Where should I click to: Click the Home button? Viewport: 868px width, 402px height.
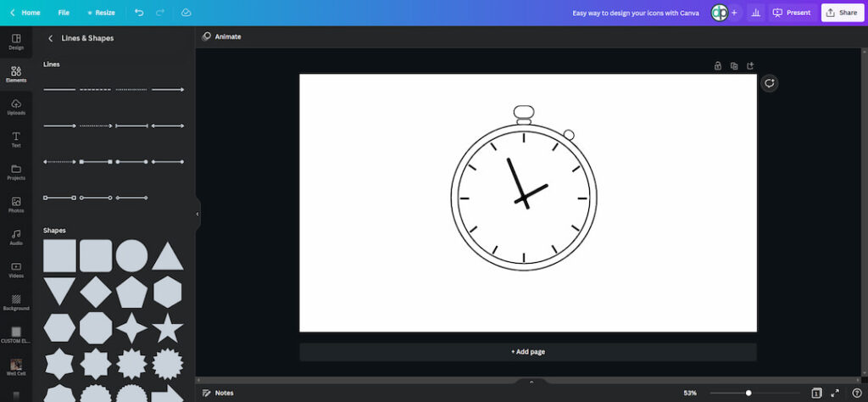[25, 12]
